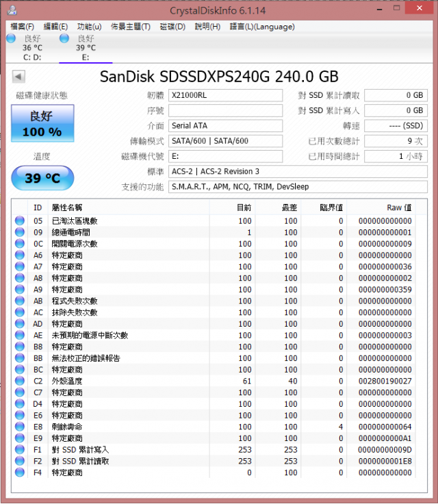The width and height of the screenshot is (438, 504).
Task: Click the ACS-2 | ACS-2 Revision 3 standard field
Action: coord(298,172)
